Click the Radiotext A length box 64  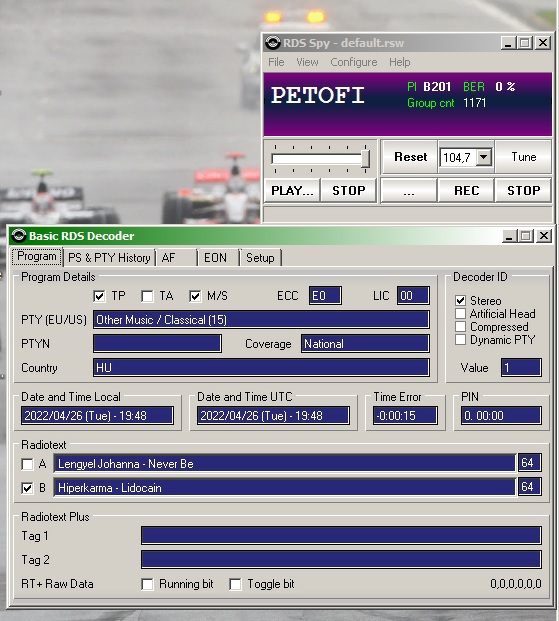529,463
